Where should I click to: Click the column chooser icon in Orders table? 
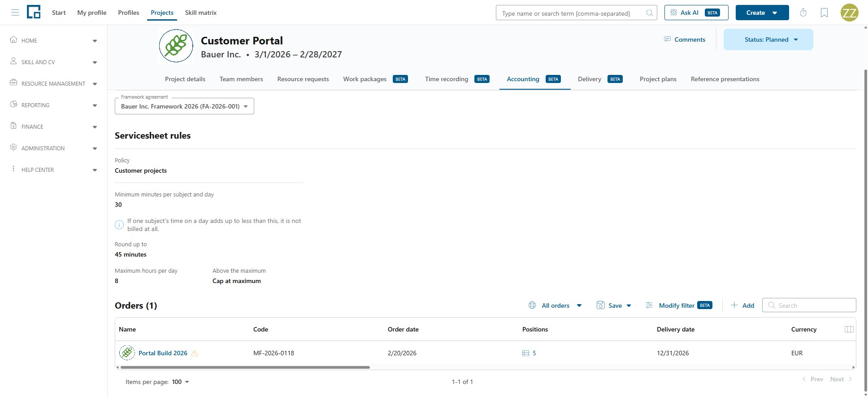tap(849, 329)
